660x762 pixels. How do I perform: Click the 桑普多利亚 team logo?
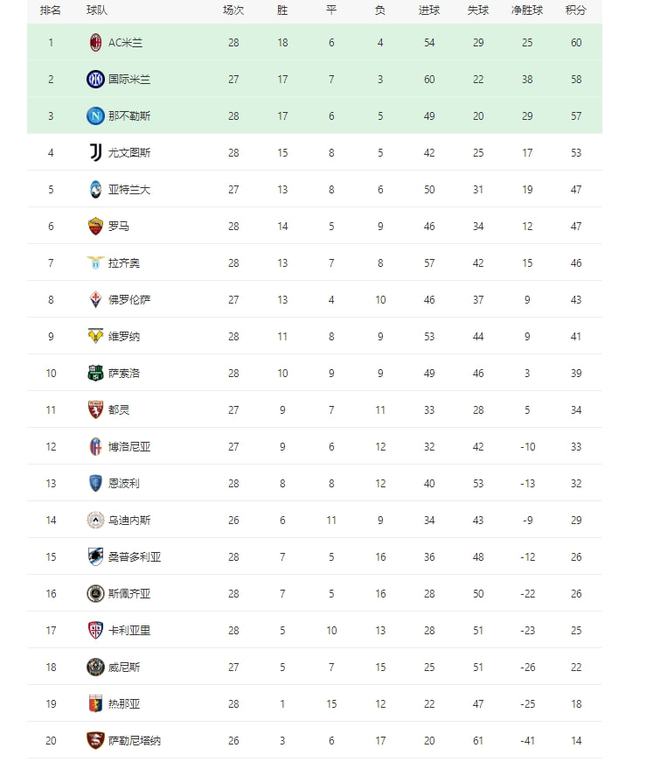tap(96, 557)
